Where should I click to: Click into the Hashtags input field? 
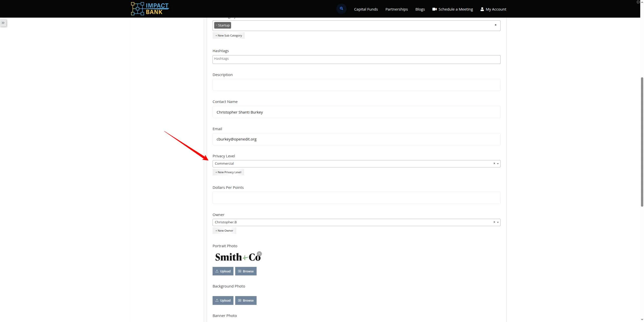pyautogui.click(x=356, y=59)
